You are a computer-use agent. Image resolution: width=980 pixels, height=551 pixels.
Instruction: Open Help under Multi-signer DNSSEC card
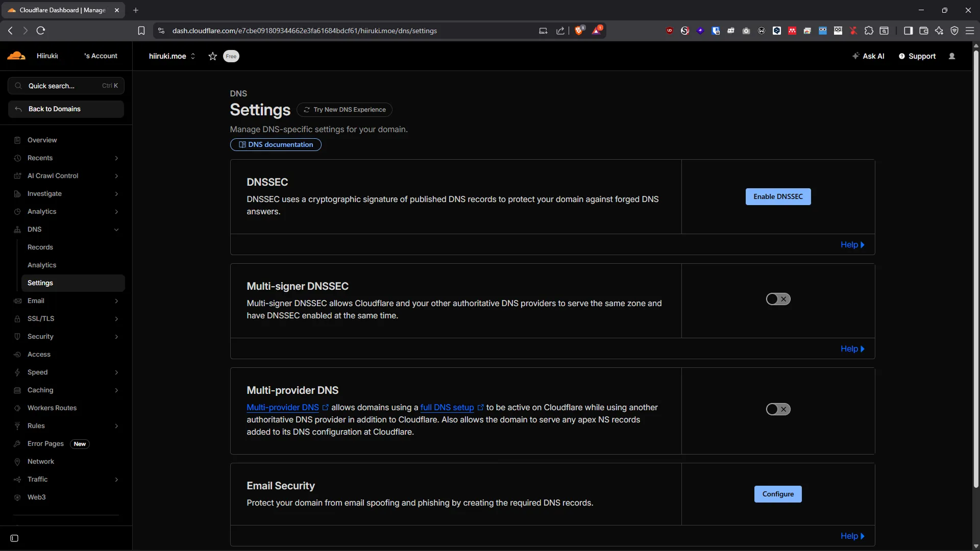click(852, 349)
